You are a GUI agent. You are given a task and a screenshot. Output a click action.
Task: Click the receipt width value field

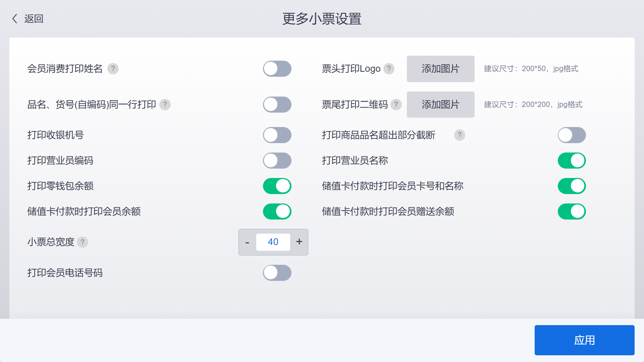point(273,242)
